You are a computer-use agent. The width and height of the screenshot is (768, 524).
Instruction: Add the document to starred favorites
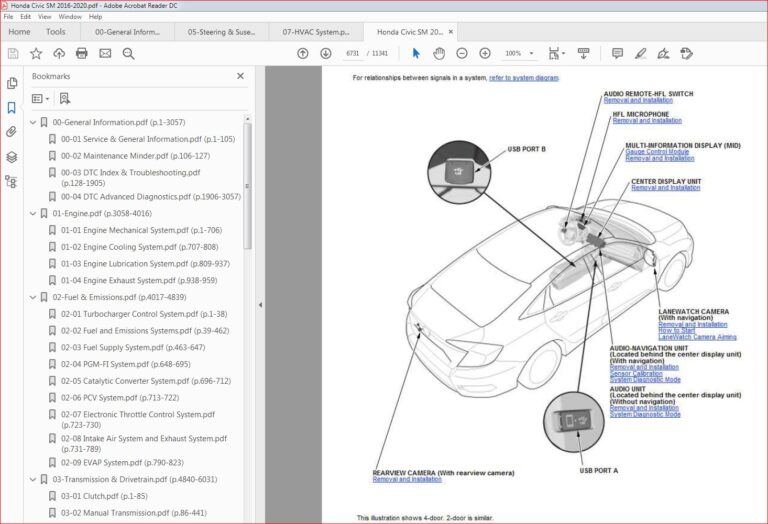36,53
